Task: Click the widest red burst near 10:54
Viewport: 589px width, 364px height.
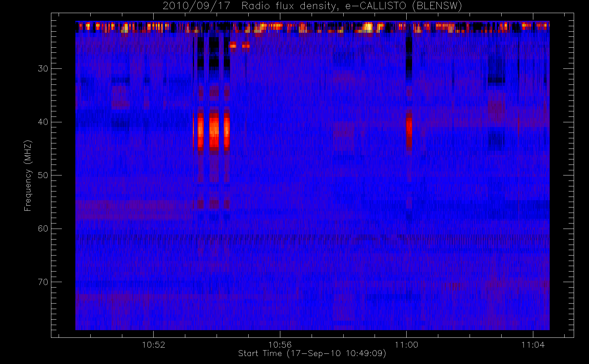Action: [214, 132]
